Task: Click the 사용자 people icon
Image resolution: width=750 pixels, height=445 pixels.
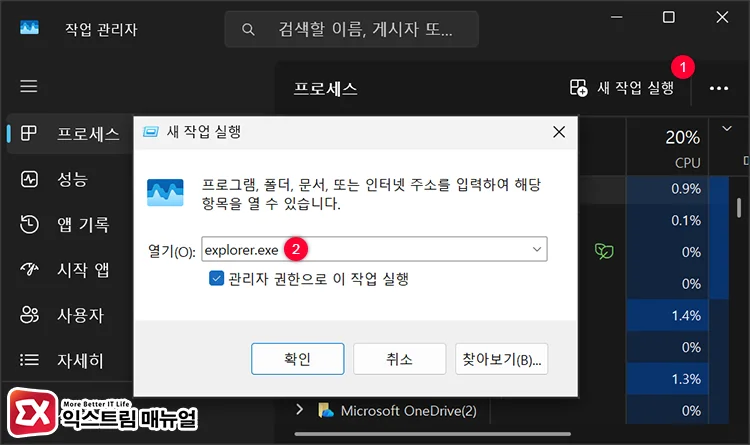Action: (29, 315)
